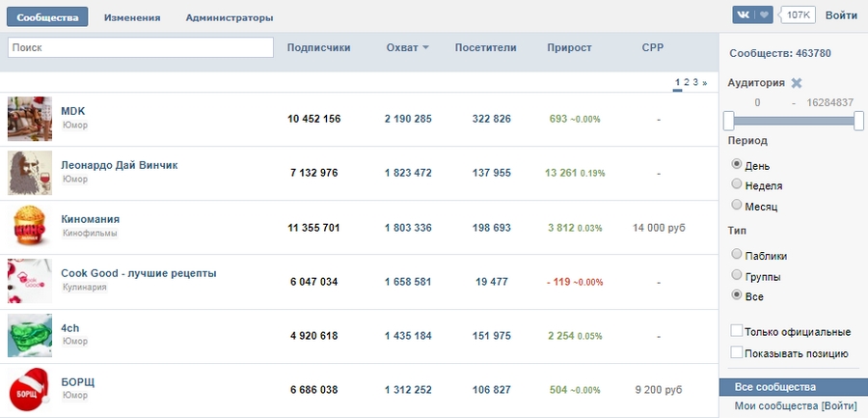This screenshot has width=868, height=418.
Task: Select the Паблики type radio button
Action: 736,254
